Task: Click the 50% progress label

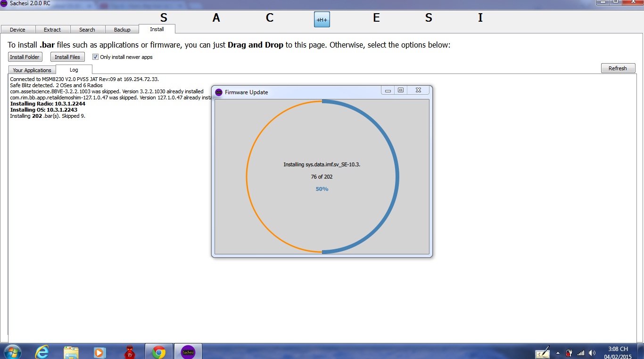Action: pyautogui.click(x=322, y=189)
